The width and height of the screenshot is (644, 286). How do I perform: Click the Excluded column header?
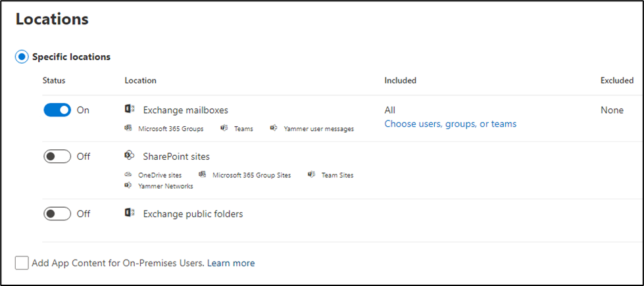pyautogui.click(x=617, y=80)
